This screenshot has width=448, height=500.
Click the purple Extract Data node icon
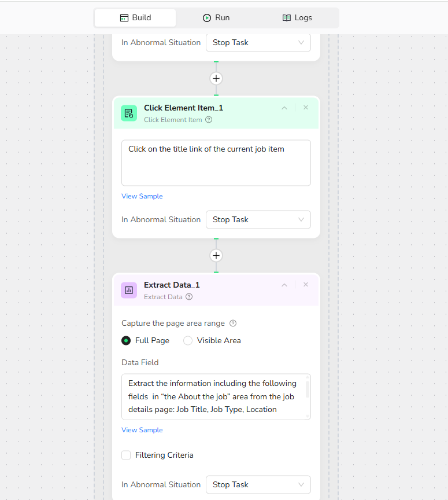[x=129, y=290]
